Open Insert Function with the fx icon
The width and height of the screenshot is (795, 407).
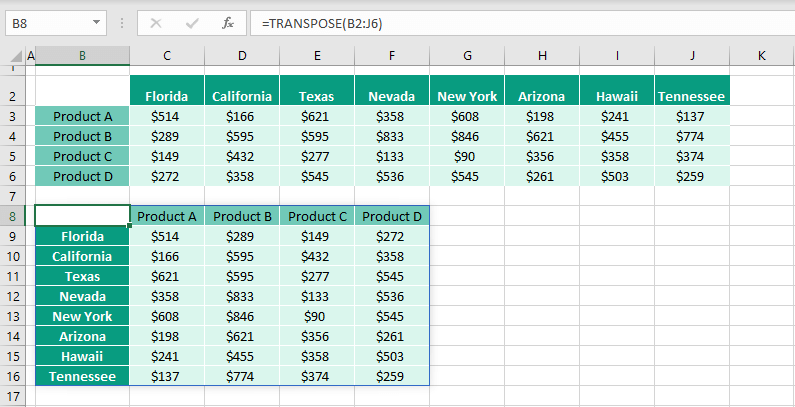(x=228, y=22)
